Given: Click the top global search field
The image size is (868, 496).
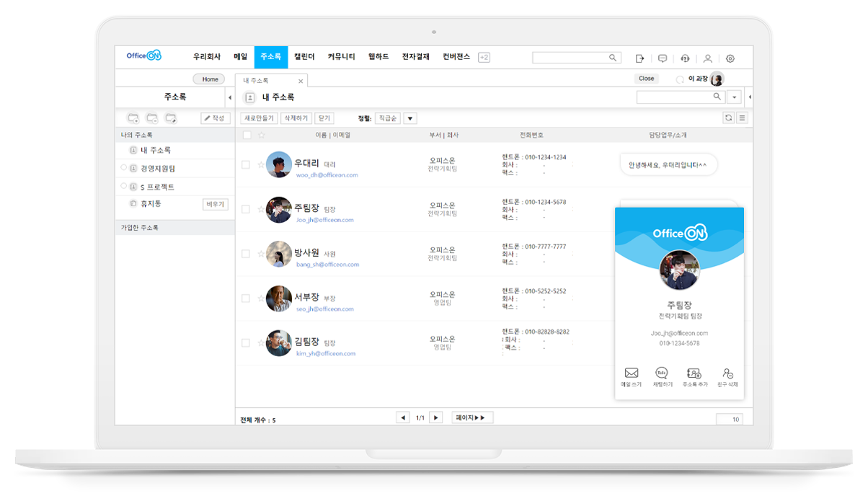Looking at the screenshot, I should click(570, 58).
